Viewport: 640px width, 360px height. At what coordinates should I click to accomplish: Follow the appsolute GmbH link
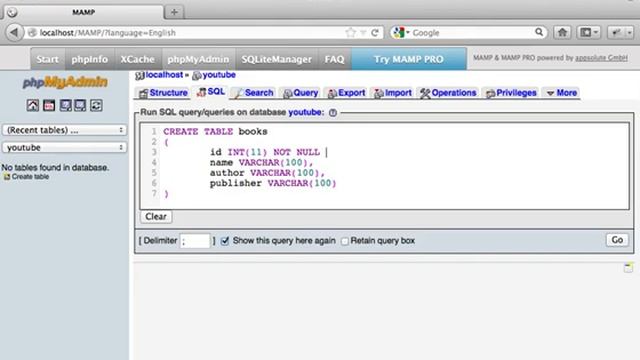(x=601, y=58)
